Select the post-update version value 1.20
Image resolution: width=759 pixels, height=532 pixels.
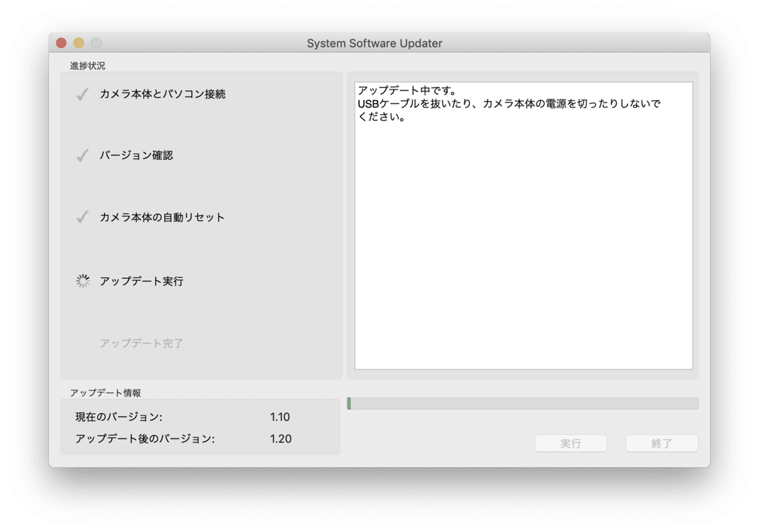tap(281, 438)
